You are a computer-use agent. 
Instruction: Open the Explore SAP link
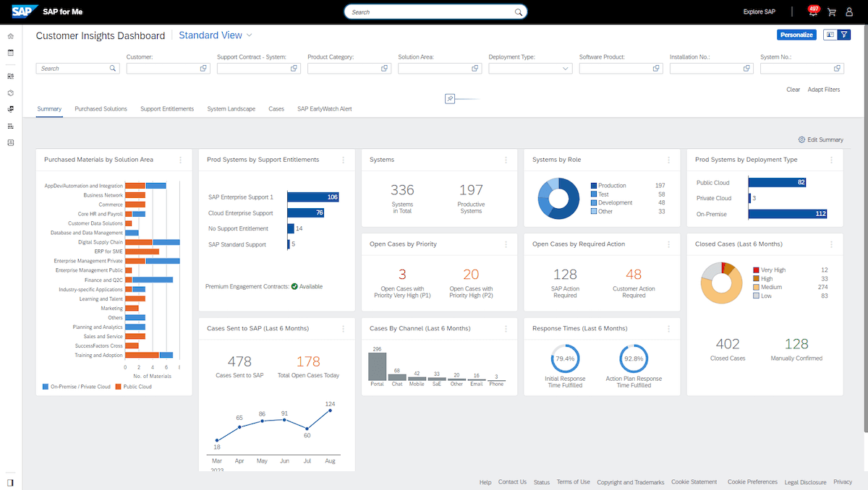click(x=759, y=12)
